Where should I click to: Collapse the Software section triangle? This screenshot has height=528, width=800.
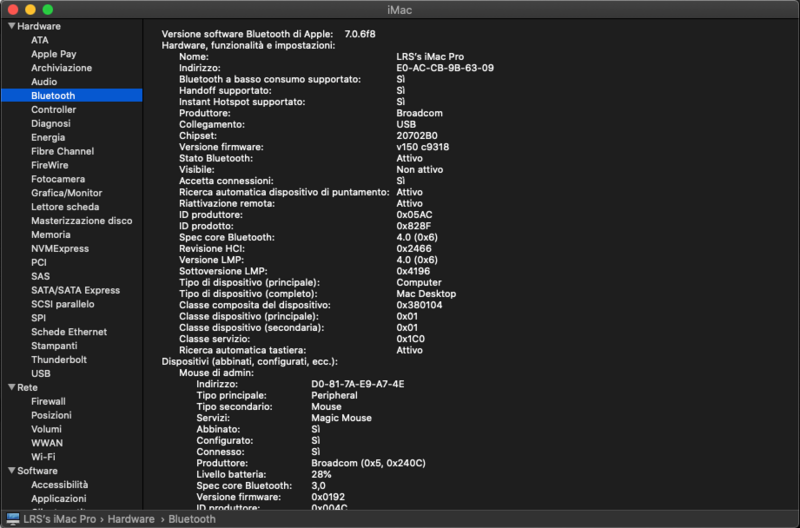[11, 470]
